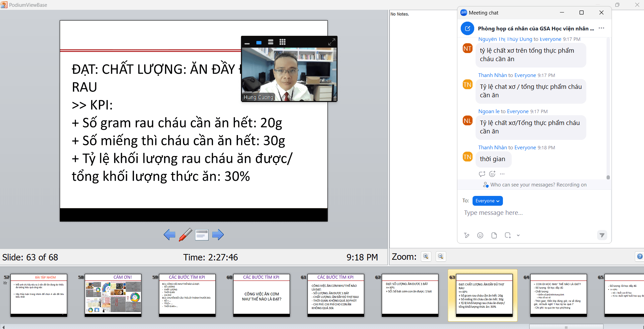Advance to the next slide with the right arrow

click(x=218, y=234)
